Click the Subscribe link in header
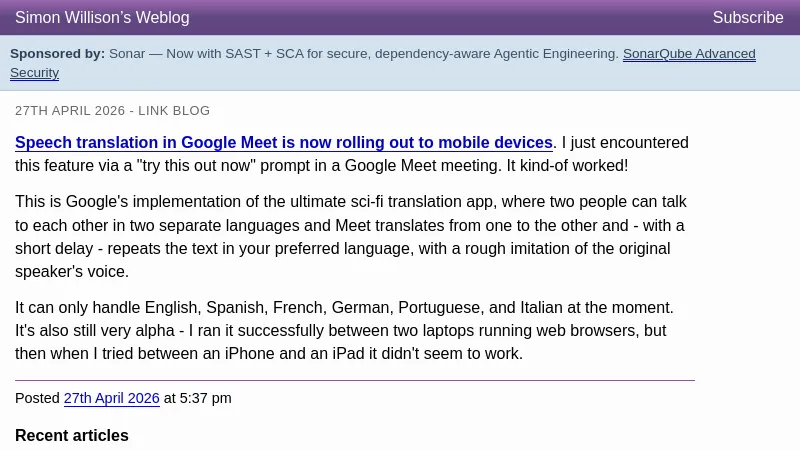The image size is (800, 450). (747, 18)
